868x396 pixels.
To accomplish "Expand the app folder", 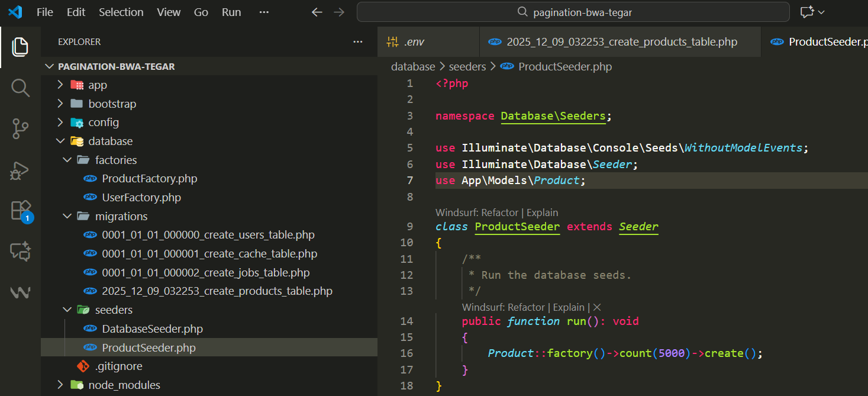I will tap(98, 85).
